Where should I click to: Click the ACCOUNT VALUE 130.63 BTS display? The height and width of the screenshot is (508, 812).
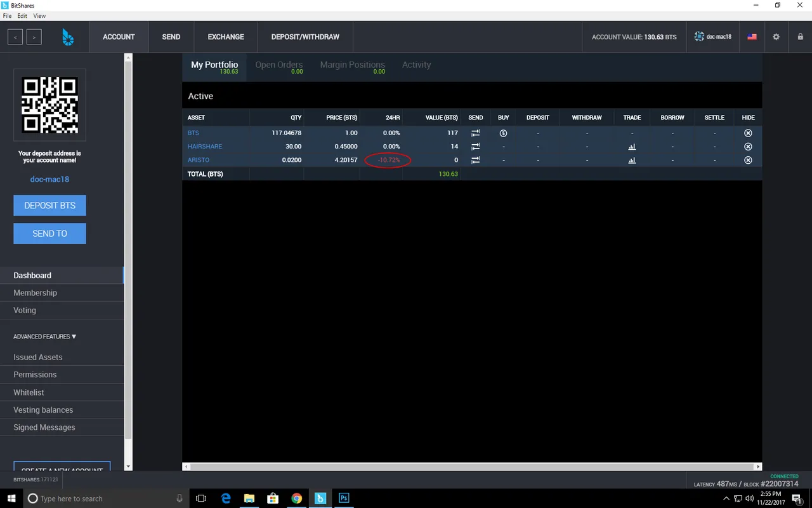[634, 37]
